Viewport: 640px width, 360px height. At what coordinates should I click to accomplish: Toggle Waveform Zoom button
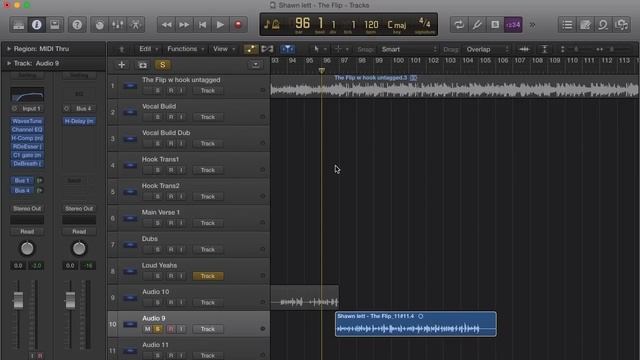(x=524, y=49)
